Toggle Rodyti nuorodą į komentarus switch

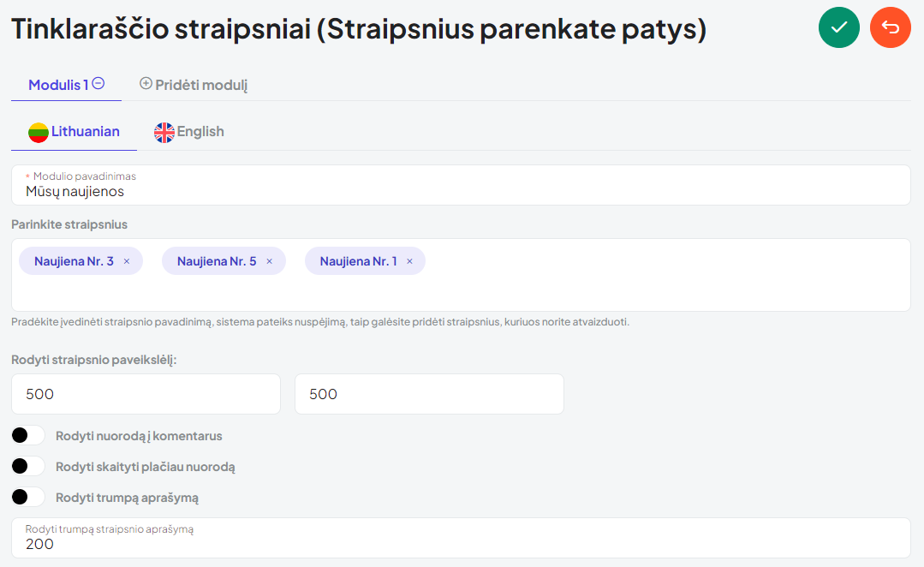(27, 436)
